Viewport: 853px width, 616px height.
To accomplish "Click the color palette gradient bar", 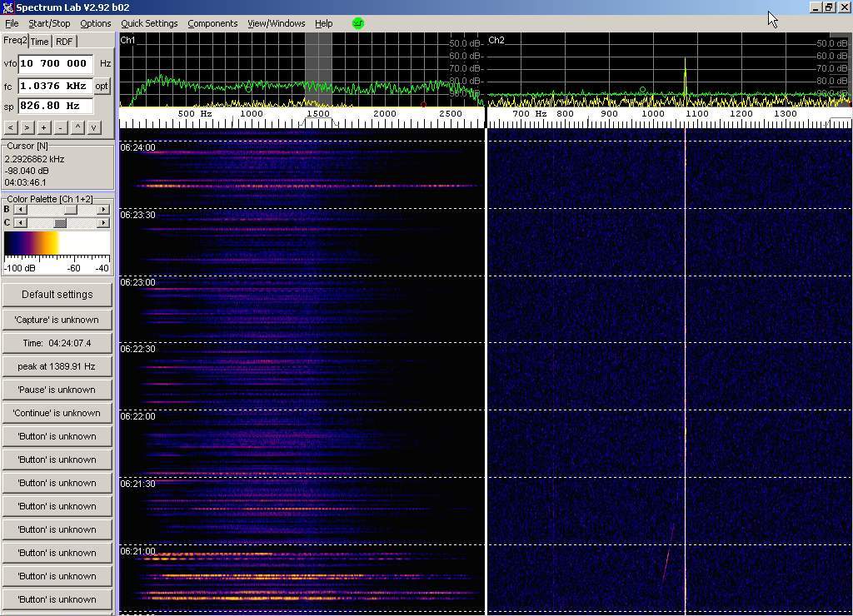I will 57,243.
